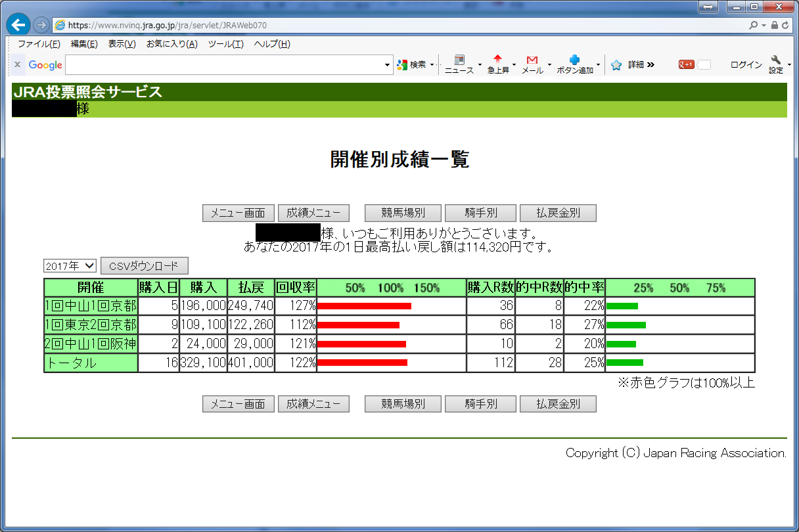Click the Google toolbar login (ログイン) link
Screen dimensions: 799x532
point(746,65)
